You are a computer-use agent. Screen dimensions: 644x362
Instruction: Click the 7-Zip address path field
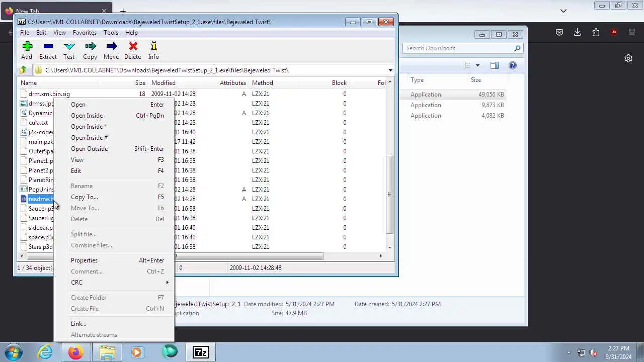pyautogui.click(x=215, y=70)
